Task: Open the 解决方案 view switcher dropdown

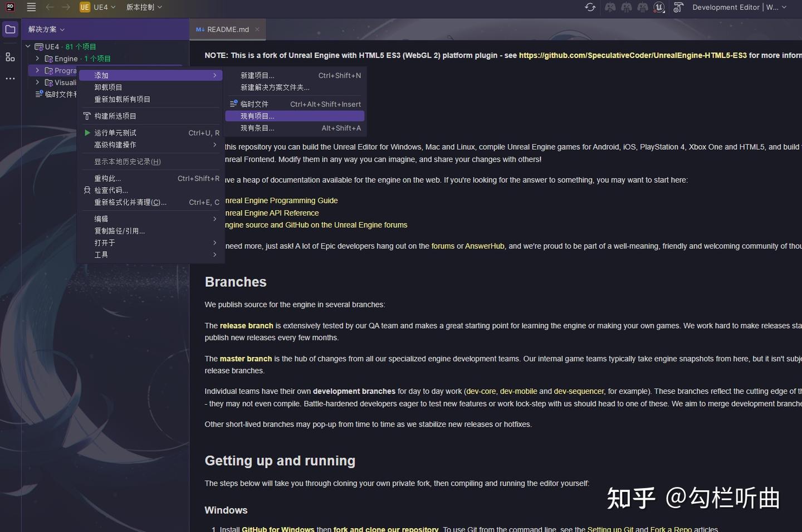Action: tap(46, 29)
